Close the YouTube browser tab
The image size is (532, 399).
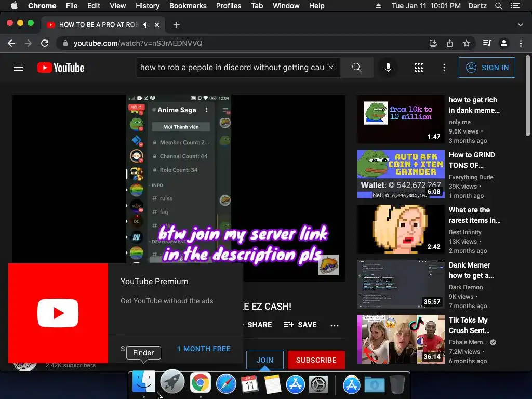157,25
